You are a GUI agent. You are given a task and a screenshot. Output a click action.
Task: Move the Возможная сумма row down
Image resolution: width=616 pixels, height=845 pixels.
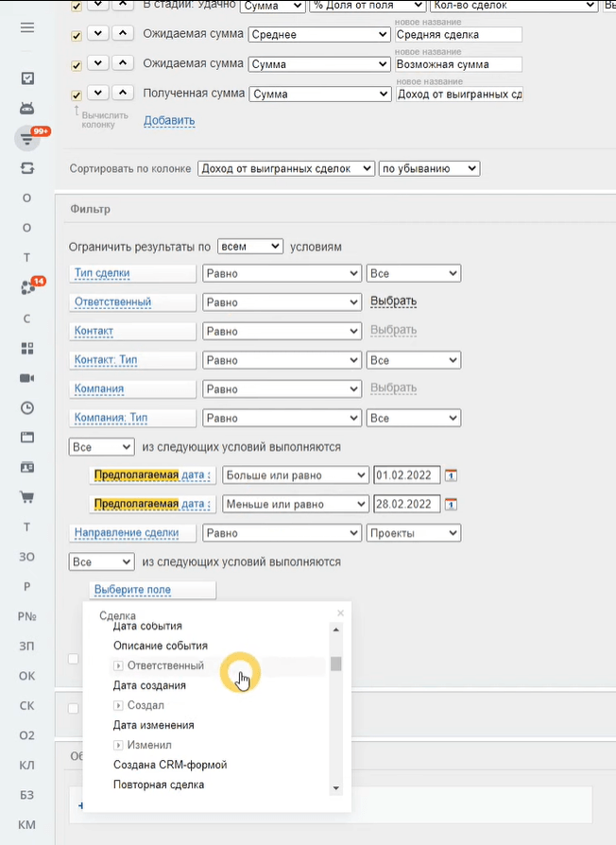[98, 63]
